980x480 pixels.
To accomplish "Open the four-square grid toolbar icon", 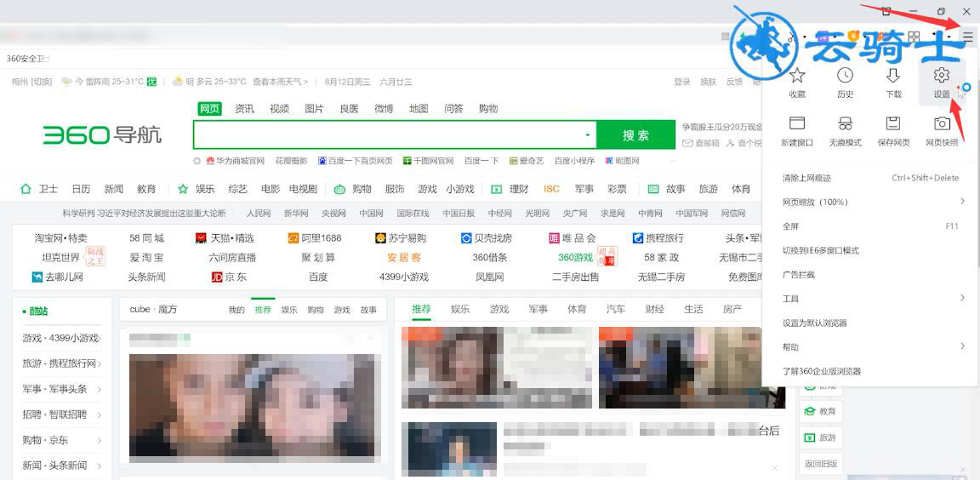I will (914, 37).
